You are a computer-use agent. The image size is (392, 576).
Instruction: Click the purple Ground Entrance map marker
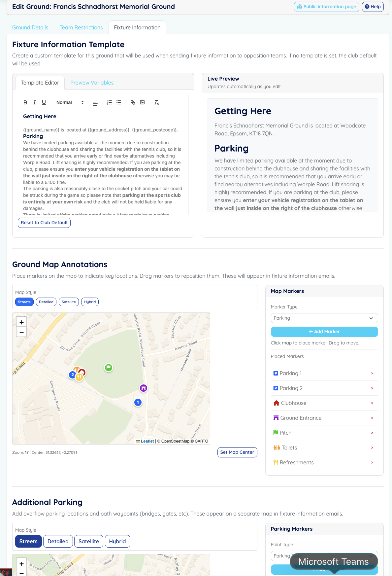click(143, 388)
